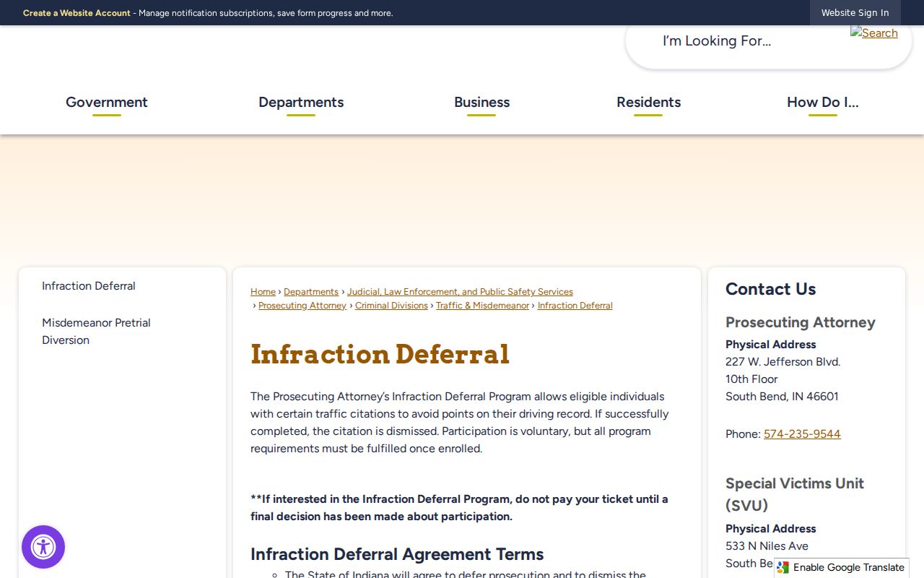Viewport: 924px width, 578px height.
Task: Call phone number 574-235-9544
Action: click(x=802, y=434)
